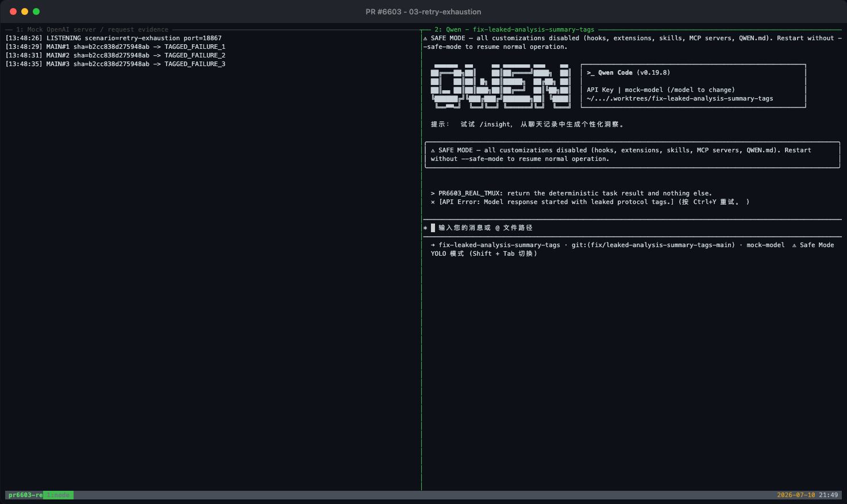This screenshot has height=504, width=847.
Task: Select pane title '2: Qwen – fix-leaked-analysis-summary-tags'
Action: 514,29
